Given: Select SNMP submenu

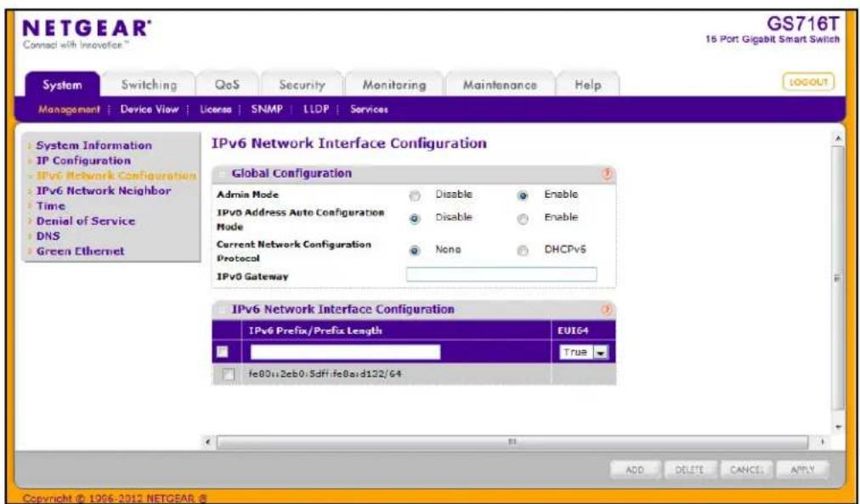Looking at the screenshot, I should click(x=267, y=109).
